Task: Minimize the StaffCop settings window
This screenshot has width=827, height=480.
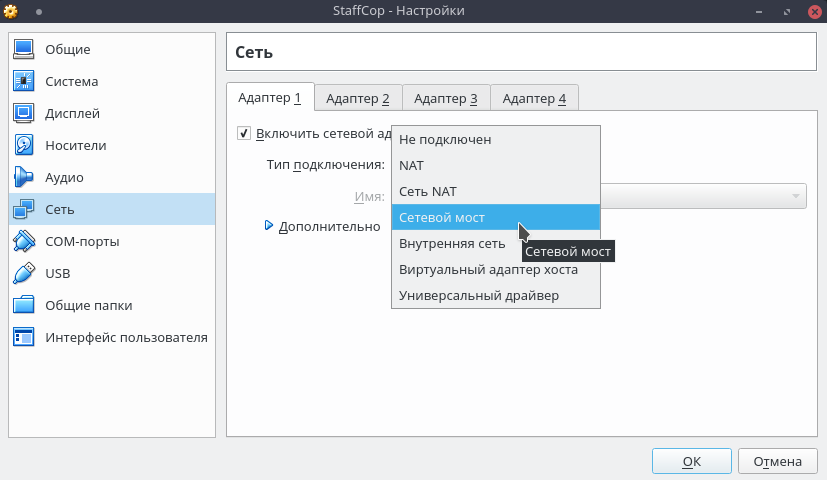Action: [x=759, y=12]
